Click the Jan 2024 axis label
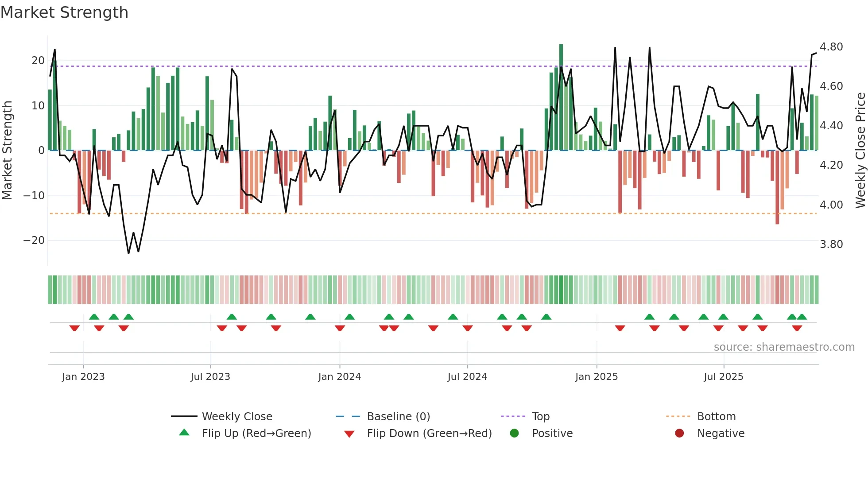This screenshot has width=868, height=488. [339, 377]
